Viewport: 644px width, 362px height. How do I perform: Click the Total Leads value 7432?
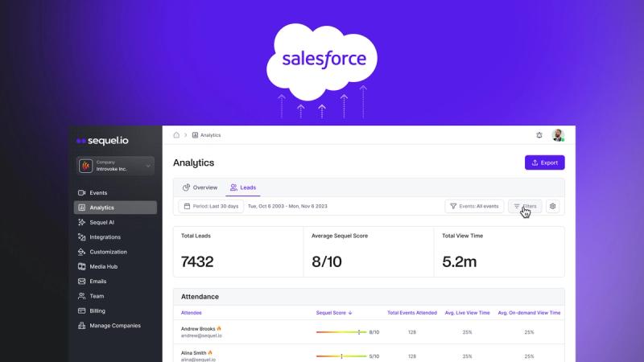pos(197,261)
